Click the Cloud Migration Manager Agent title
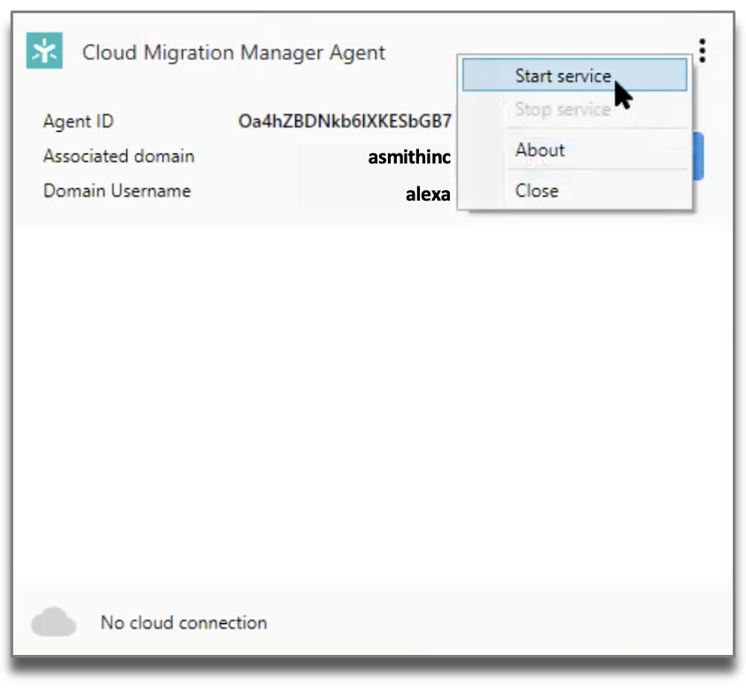Viewport: 746px width, 700px height. point(233,52)
